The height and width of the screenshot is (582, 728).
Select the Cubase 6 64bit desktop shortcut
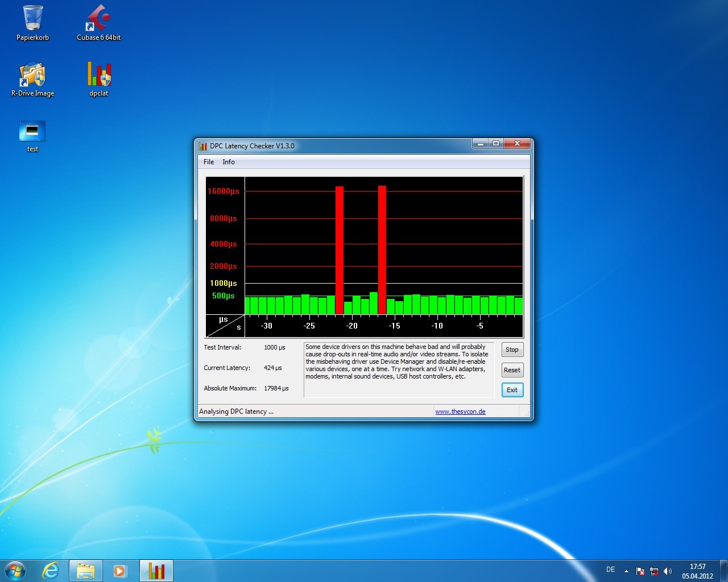(99, 23)
